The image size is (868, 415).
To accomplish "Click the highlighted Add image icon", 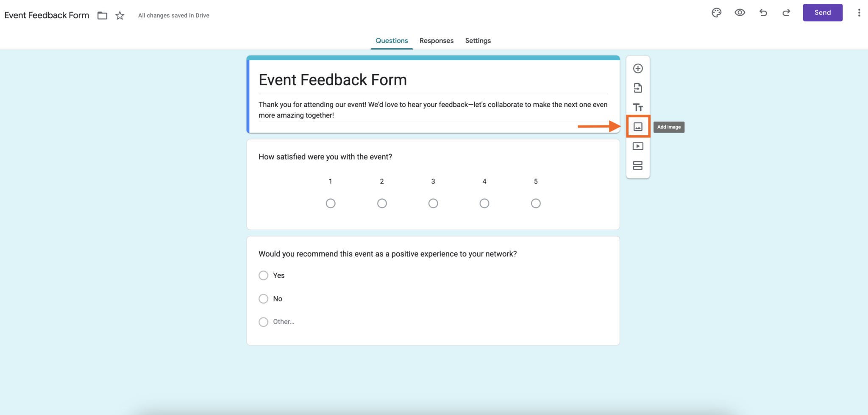I will point(638,126).
